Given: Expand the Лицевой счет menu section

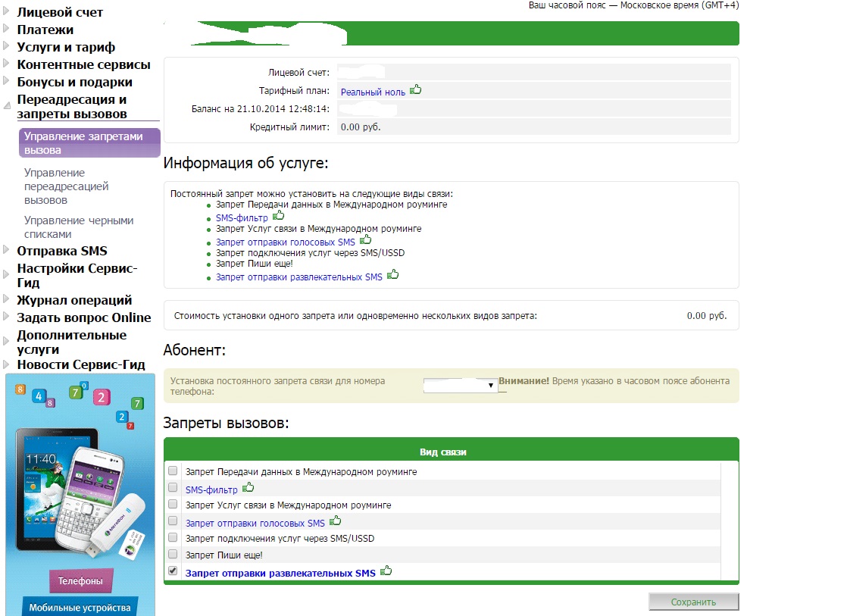Looking at the screenshot, I should (x=60, y=12).
